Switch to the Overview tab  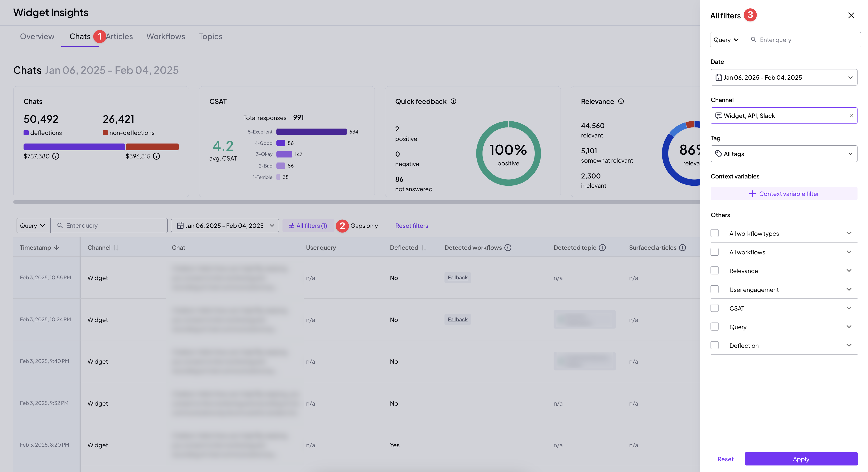coord(37,36)
